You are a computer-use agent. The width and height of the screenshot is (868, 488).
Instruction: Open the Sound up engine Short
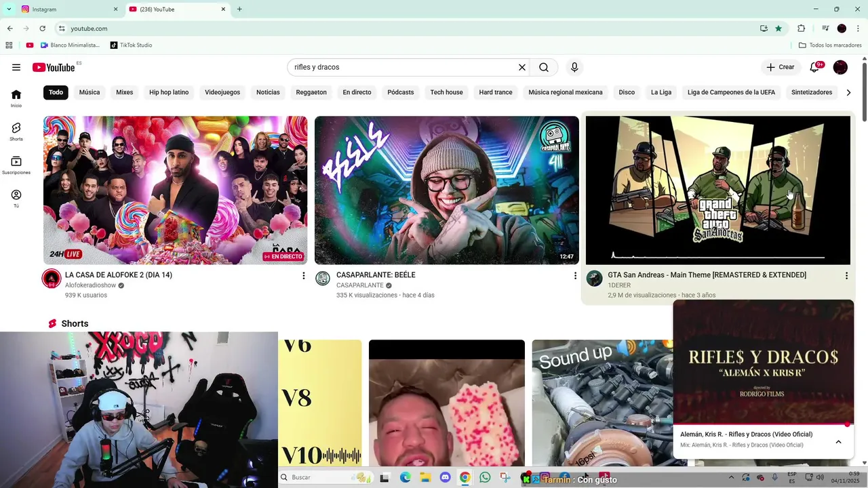602,403
